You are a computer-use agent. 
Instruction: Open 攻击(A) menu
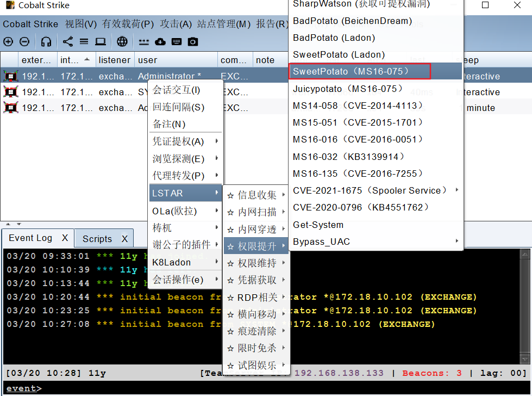[x=176, y=24]
